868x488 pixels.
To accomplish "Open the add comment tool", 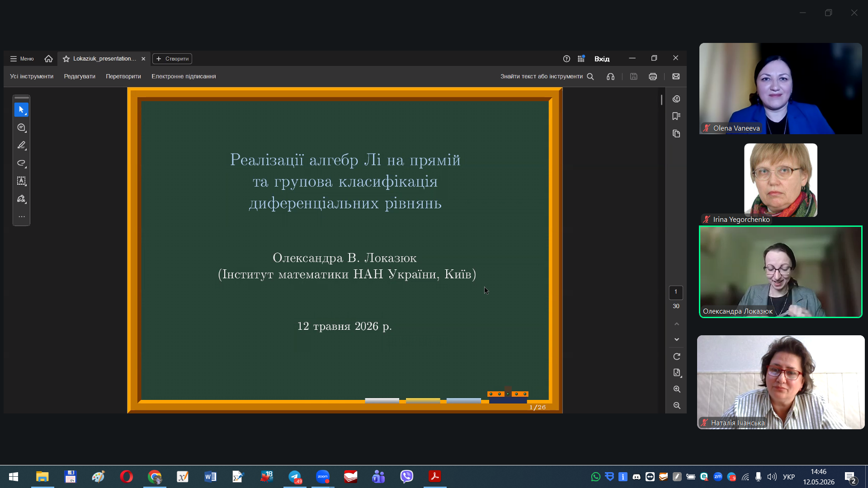I will pyautogui.click(x=21, y=128).
